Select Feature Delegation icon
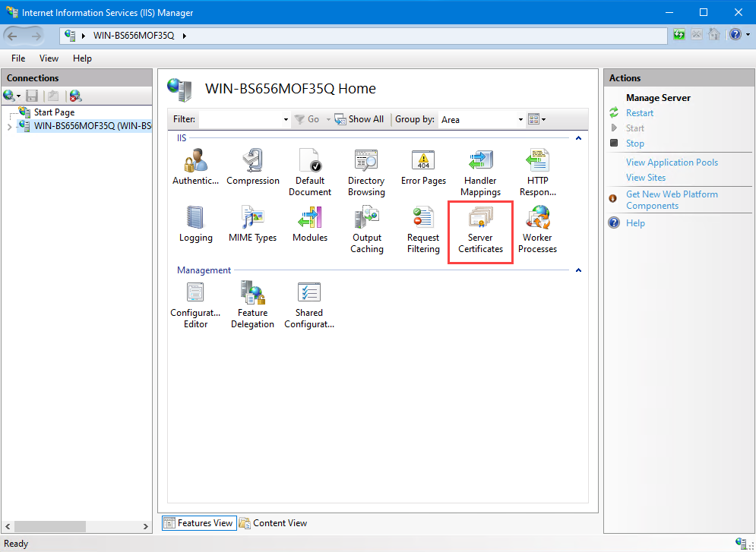The width and height of the screenshot is (756, 552). [x=253, y=305]
